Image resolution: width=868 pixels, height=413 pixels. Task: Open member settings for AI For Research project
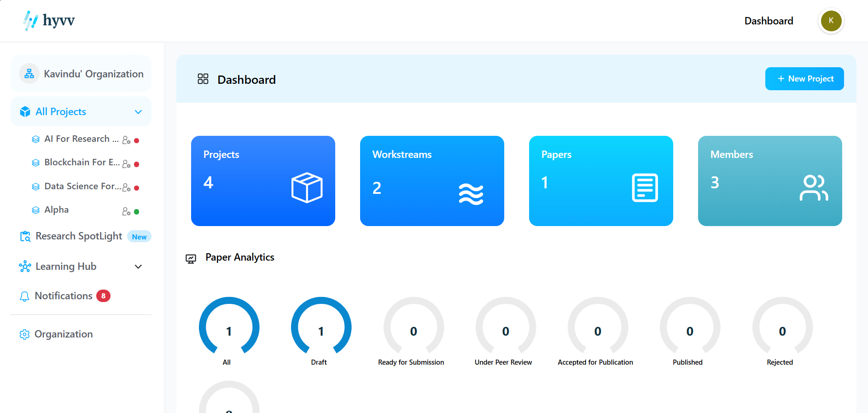click(126, 140)
